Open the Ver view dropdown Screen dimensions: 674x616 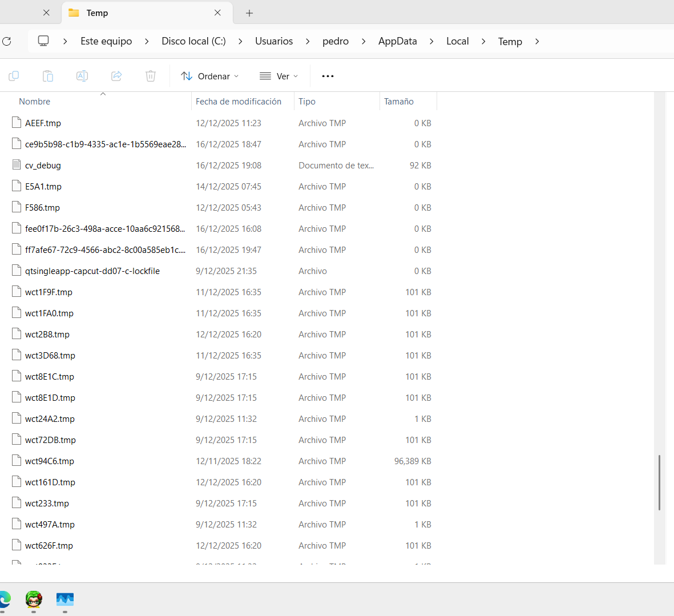pyautogui.click(x=279, y=76)
